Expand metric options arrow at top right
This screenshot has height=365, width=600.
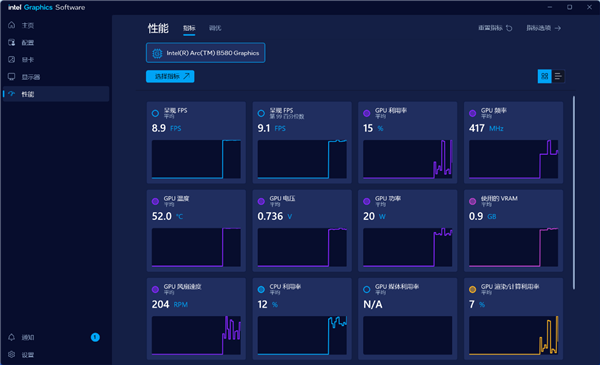(558, 28)
